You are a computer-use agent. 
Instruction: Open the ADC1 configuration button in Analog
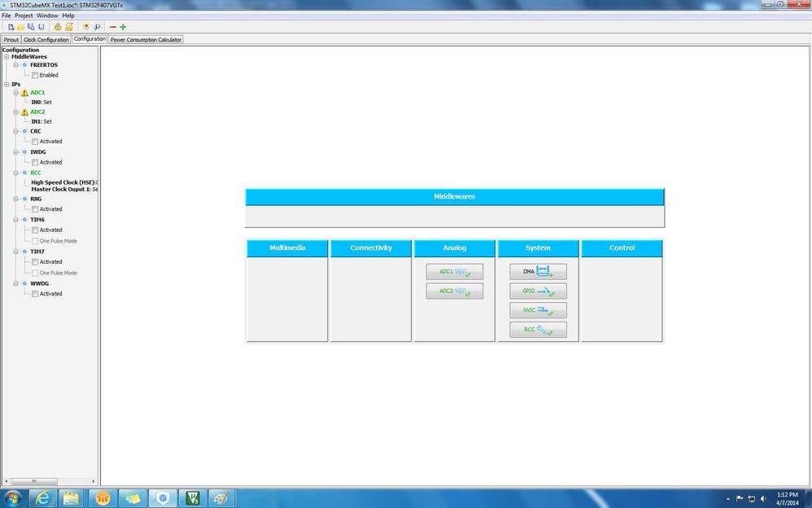pos(455,272)
